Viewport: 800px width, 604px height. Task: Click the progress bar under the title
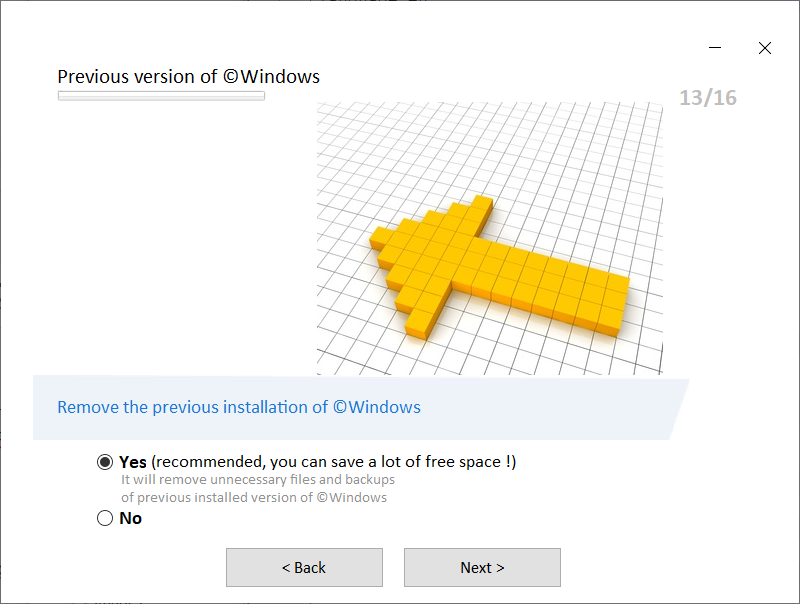161,96
